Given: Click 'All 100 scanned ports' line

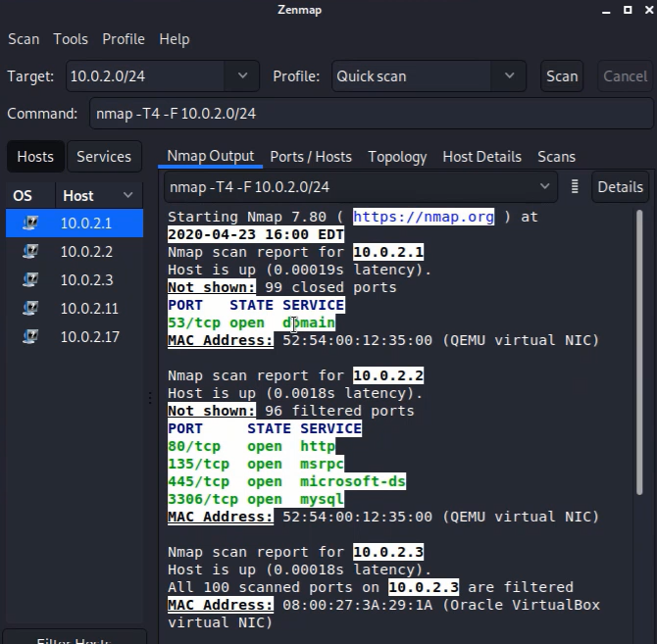Looking at the screenshot, I should [371, 587].
